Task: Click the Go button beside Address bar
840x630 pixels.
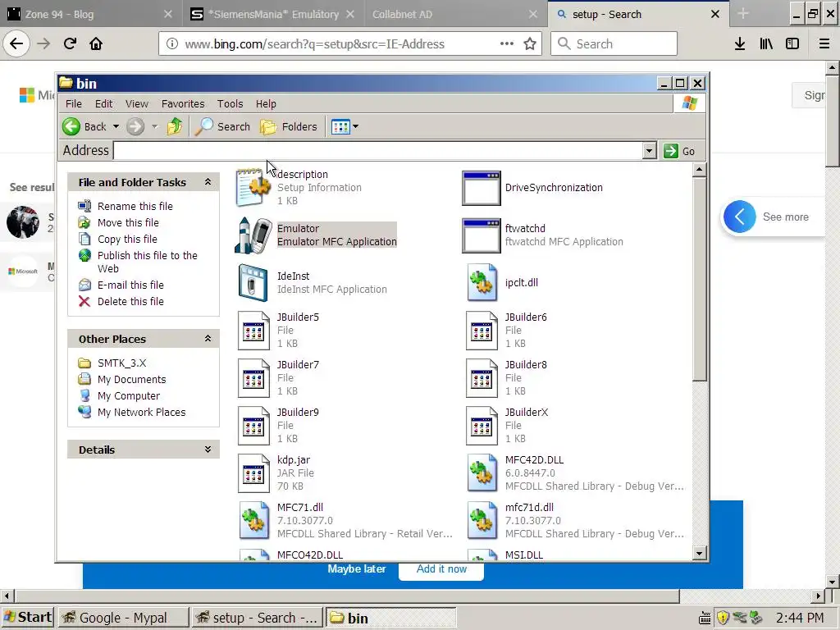Action: pos(679,151)
